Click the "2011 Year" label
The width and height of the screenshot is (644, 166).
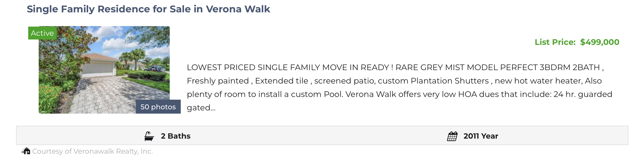coord(481,136)
